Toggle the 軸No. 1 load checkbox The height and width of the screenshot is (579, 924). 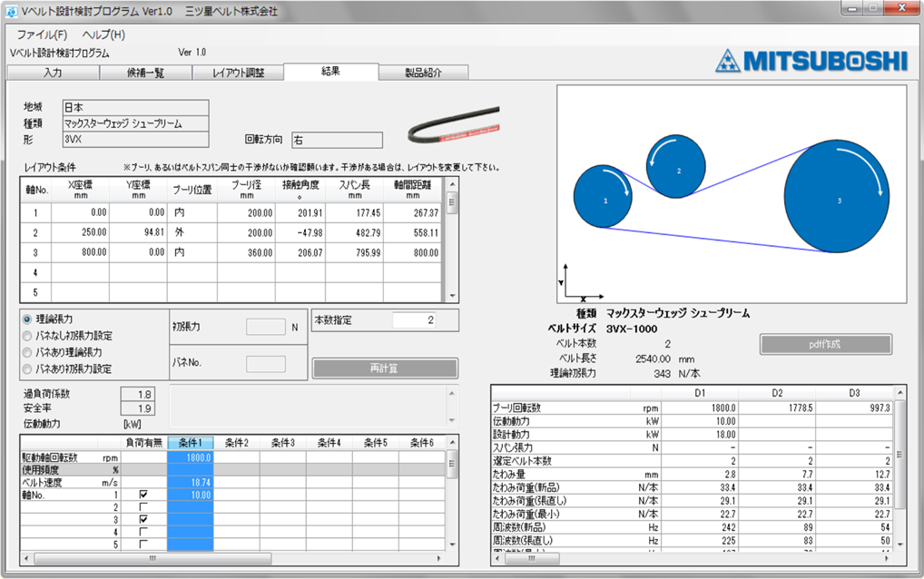pyautogui.click(x=143, y=495)
